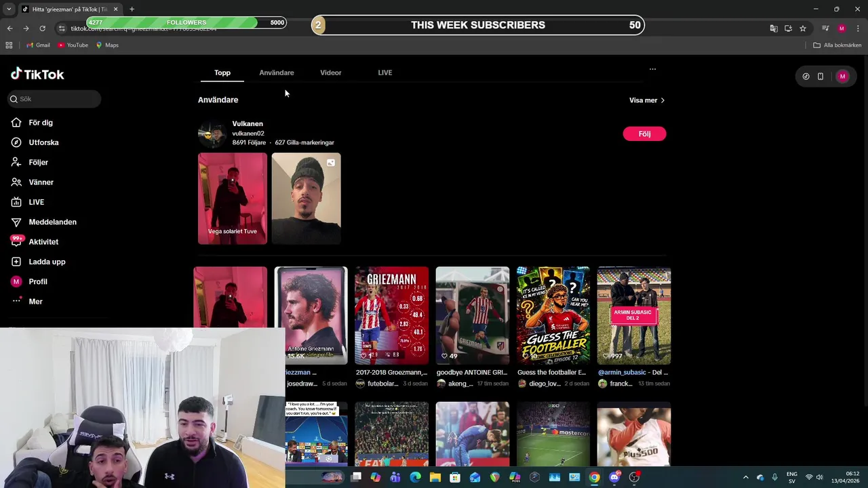Screen dimensions: 868x488
Task: Open the Chrome media controls icon
Action: pyautogui.click(x=825, y=28)
